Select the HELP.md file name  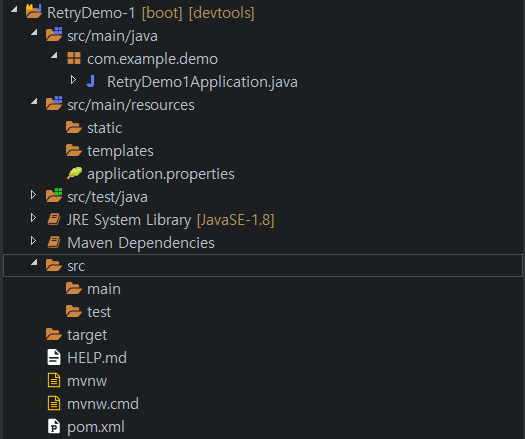click(97, 358)
